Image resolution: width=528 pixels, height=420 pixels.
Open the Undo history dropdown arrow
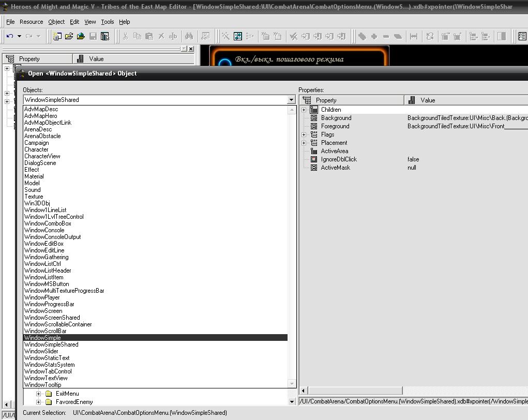(19, 36)
